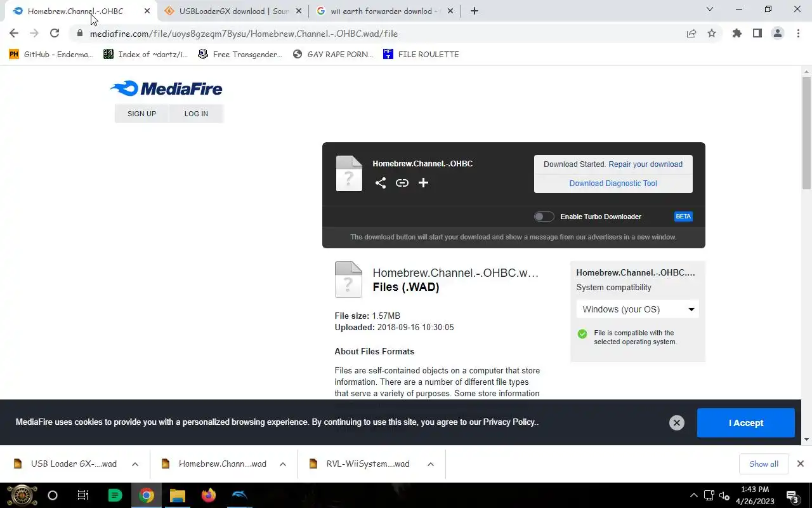
Task: Reload the page with refresh icon
Action: pos(55,34)
